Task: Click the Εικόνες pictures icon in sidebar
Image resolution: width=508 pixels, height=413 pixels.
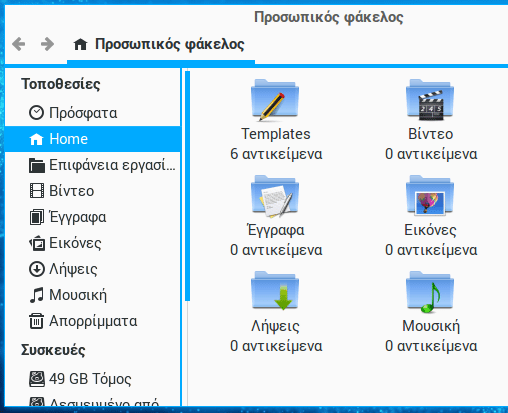Action: [x=36, y=243]
